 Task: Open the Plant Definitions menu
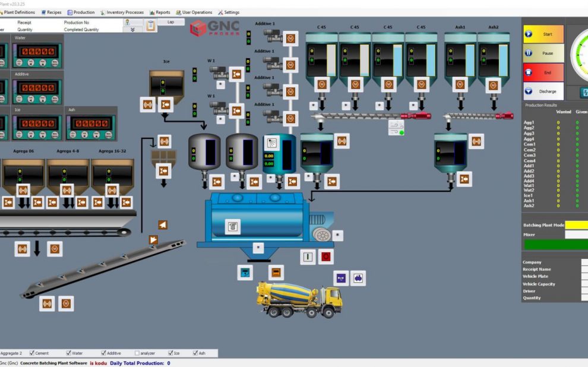[17, 12]
